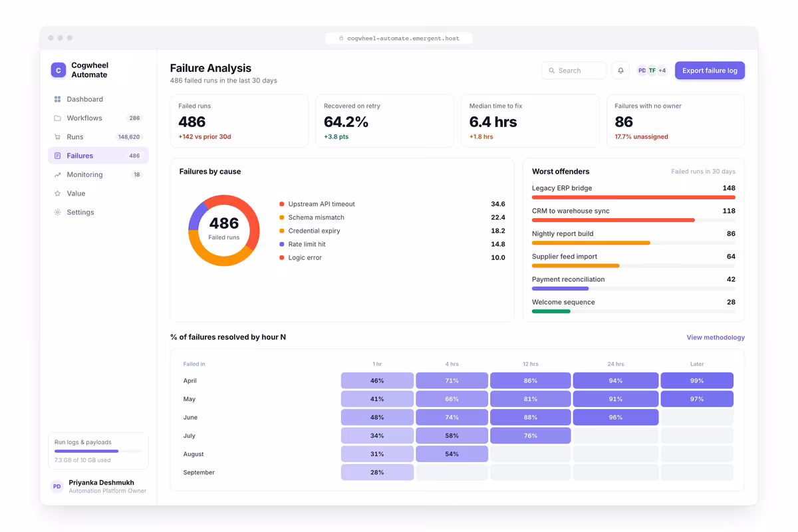Click the +4 collaborators badge
Screen dimensions: 798x532
(662, 70)
